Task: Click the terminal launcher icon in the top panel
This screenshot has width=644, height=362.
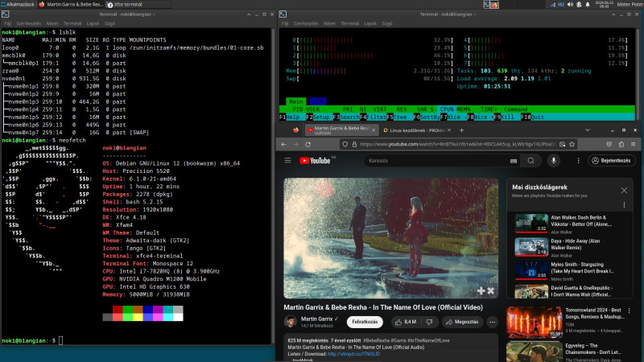Action: coord(487,5)
